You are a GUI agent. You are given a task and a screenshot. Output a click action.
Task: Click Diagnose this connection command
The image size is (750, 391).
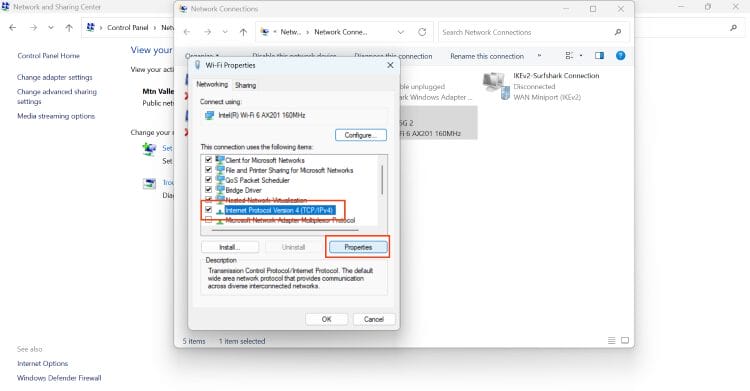[x=393, y=56]
